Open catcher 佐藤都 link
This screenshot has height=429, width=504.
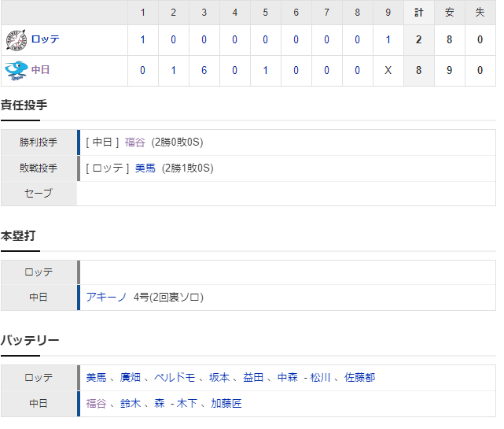pyautogui.click(x=359, y=378)
